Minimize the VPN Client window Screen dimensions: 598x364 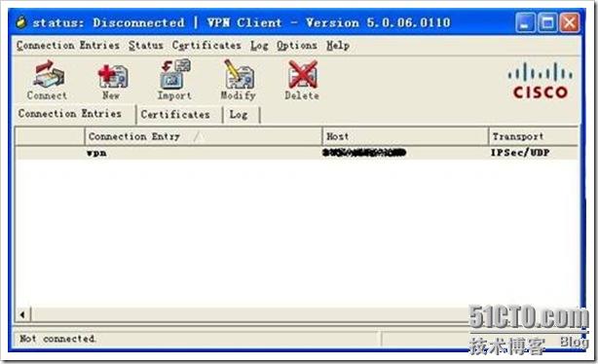[525, 22]
